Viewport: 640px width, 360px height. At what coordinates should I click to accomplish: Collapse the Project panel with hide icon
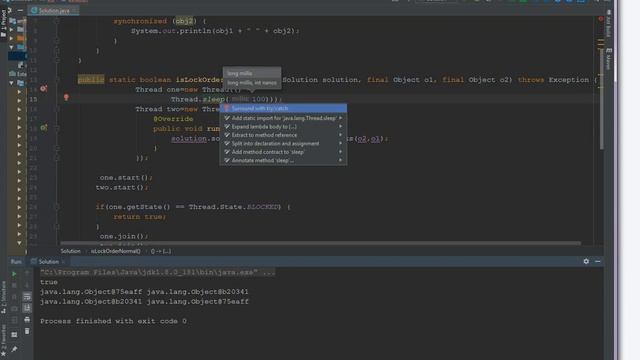(20, 10)
